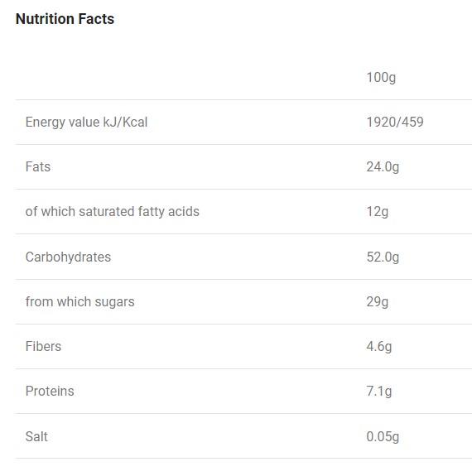
Task: Click the Salt row label
Action: 36,436
